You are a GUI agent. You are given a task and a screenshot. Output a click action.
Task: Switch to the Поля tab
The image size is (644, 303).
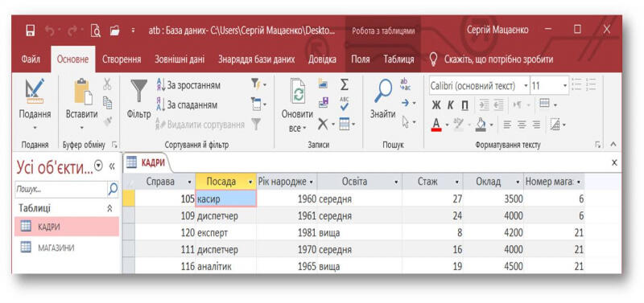[360, 59]
